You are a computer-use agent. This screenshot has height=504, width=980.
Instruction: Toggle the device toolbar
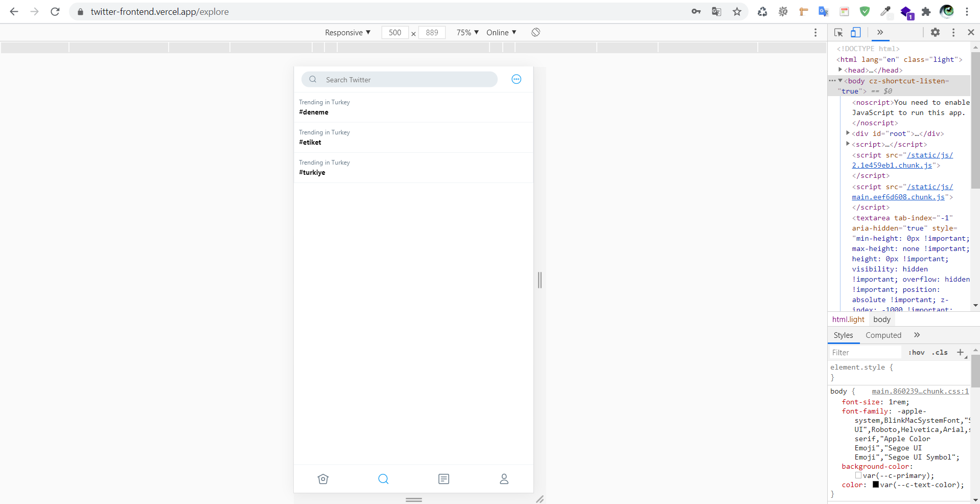pyautogui.click(x=856, y=32)
